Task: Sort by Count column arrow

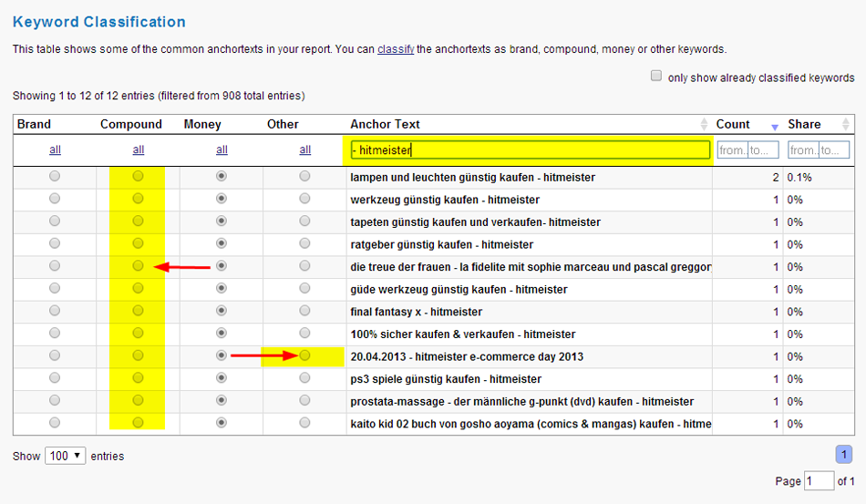Action: tap(774, 128)
